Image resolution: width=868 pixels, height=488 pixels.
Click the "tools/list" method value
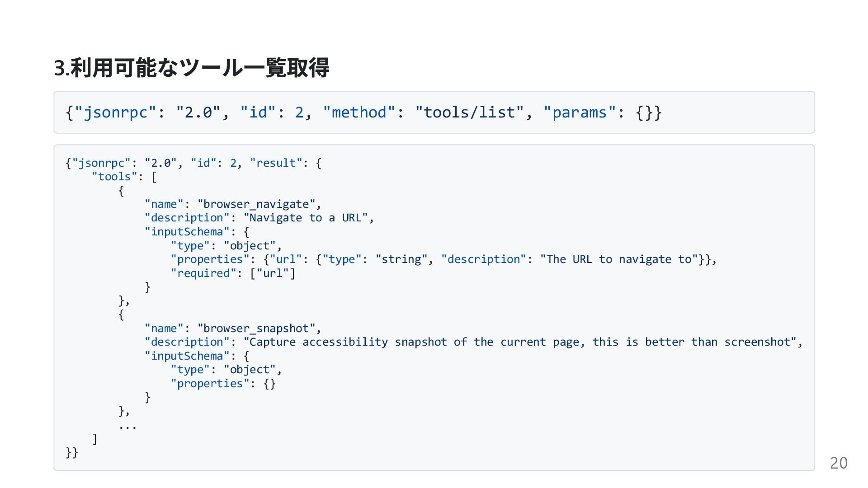(x=469, y=113)
